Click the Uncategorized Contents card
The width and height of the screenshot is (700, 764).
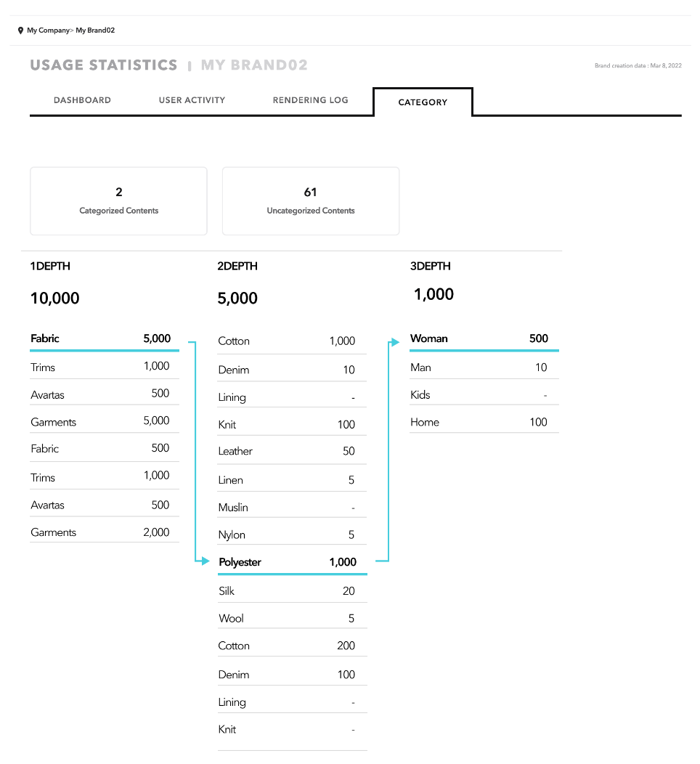pyautogui.click(x=311, y=201)
